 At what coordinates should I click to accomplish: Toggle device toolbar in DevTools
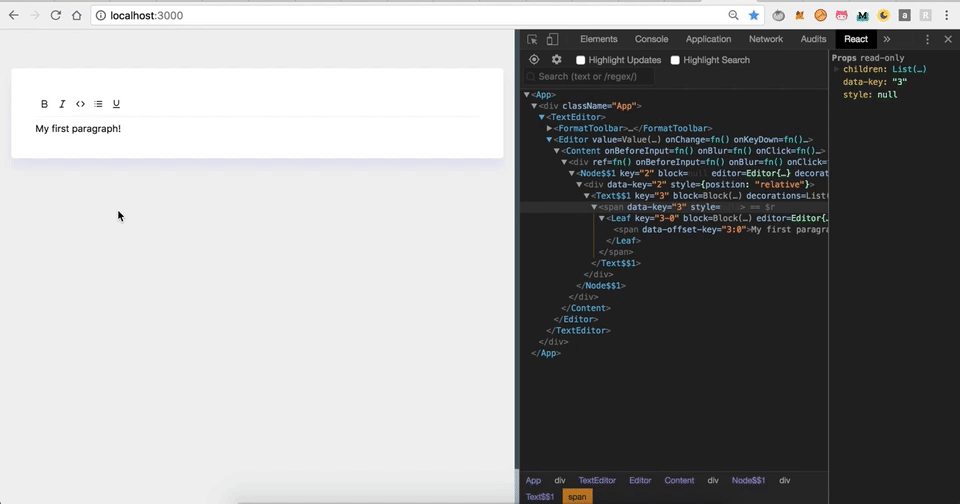tap(552, 39)
